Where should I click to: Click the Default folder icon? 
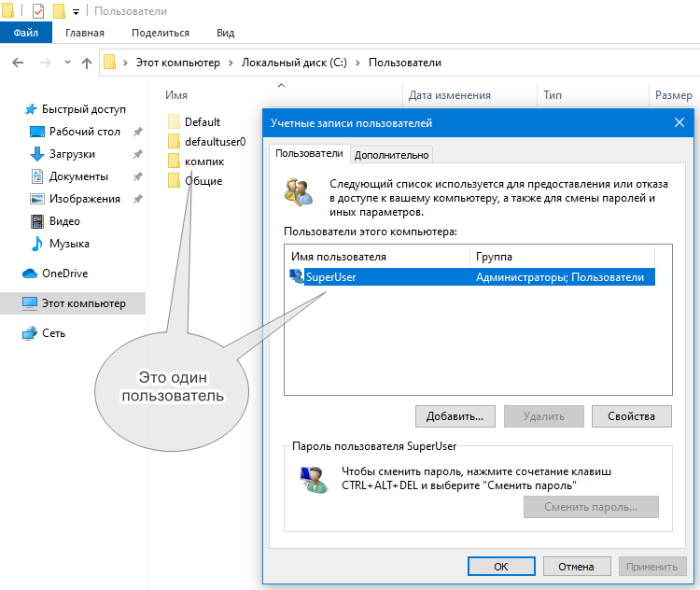click(x=175, y=121)
